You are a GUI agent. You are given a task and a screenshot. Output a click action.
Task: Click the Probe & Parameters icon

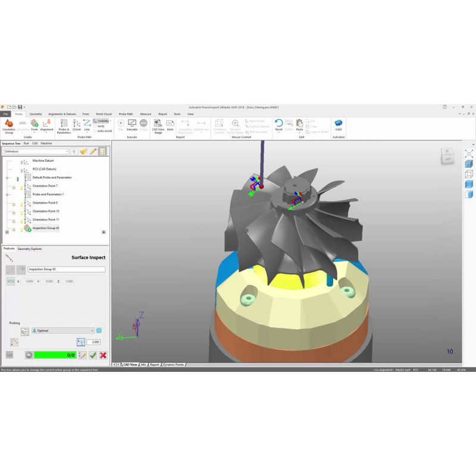pos(64,126)
